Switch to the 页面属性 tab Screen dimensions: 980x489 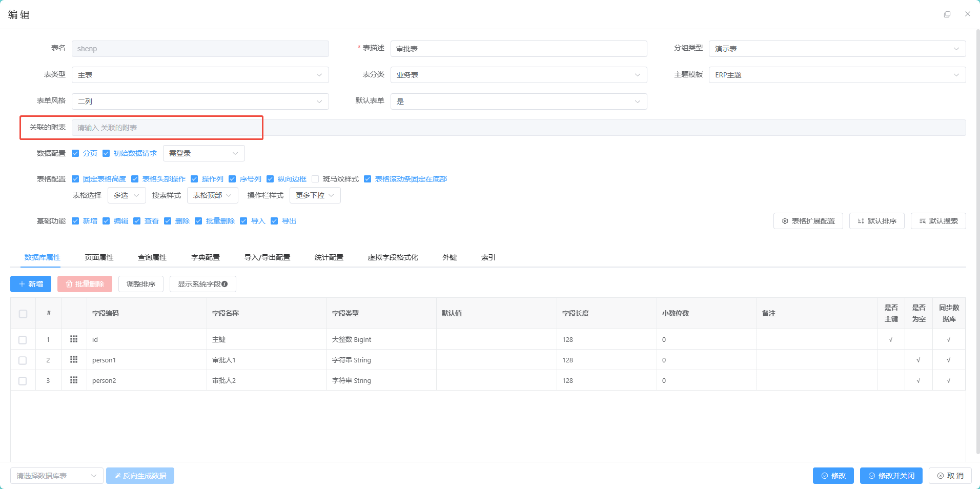coord(99,257)
